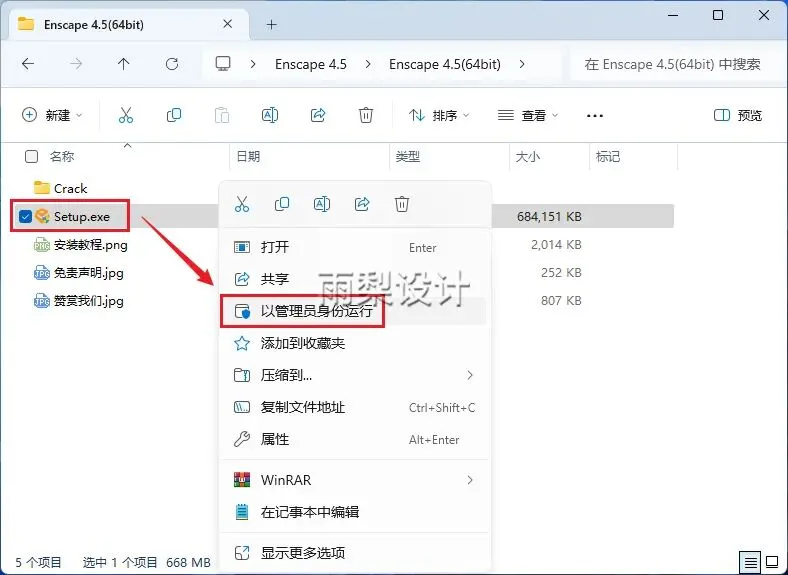
Task: Expand the chevron after Enscape 4.5 breadcrumb
Action: (368, 64)
